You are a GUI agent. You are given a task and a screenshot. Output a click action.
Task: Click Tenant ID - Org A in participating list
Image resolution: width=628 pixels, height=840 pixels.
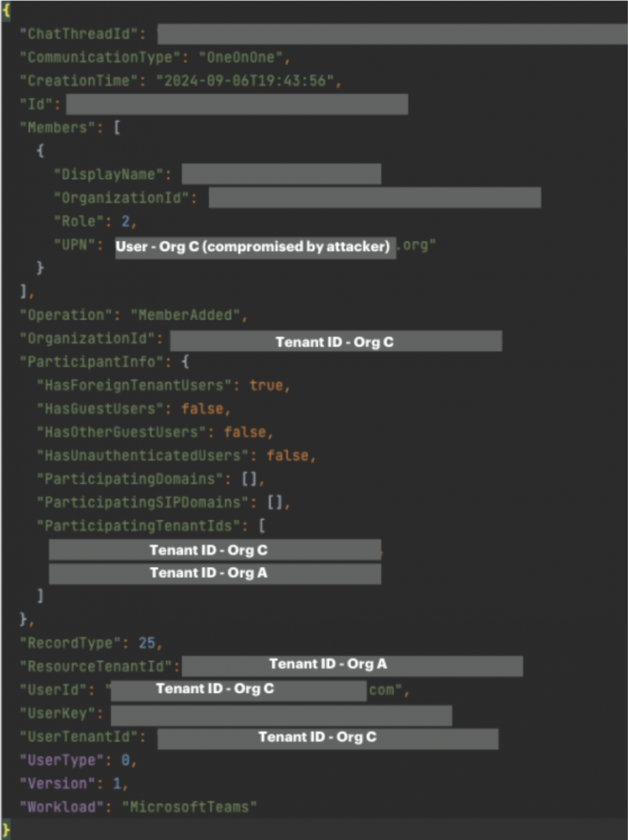pos(214,573)
